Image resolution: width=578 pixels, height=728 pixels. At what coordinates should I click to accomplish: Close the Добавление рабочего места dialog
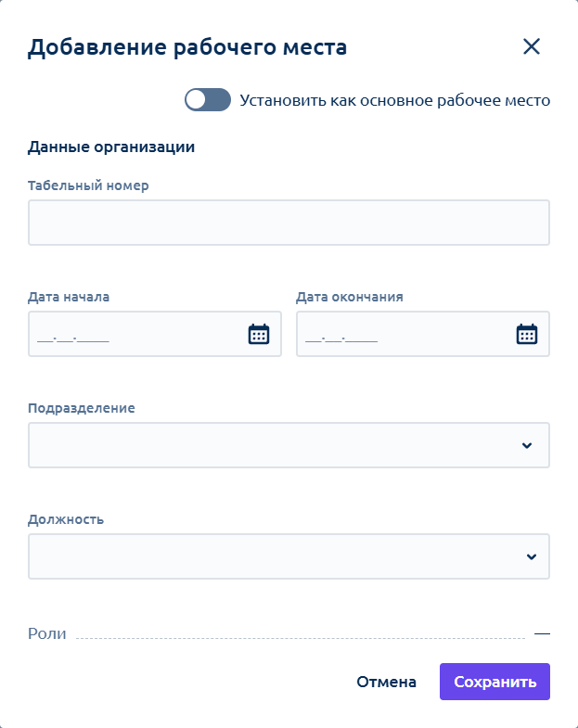[532, 47]
